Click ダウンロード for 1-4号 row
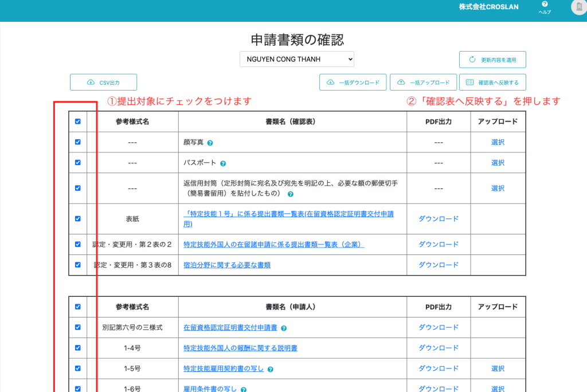The image size is (587, 392). pyautogui.click(x=439, y=348)
